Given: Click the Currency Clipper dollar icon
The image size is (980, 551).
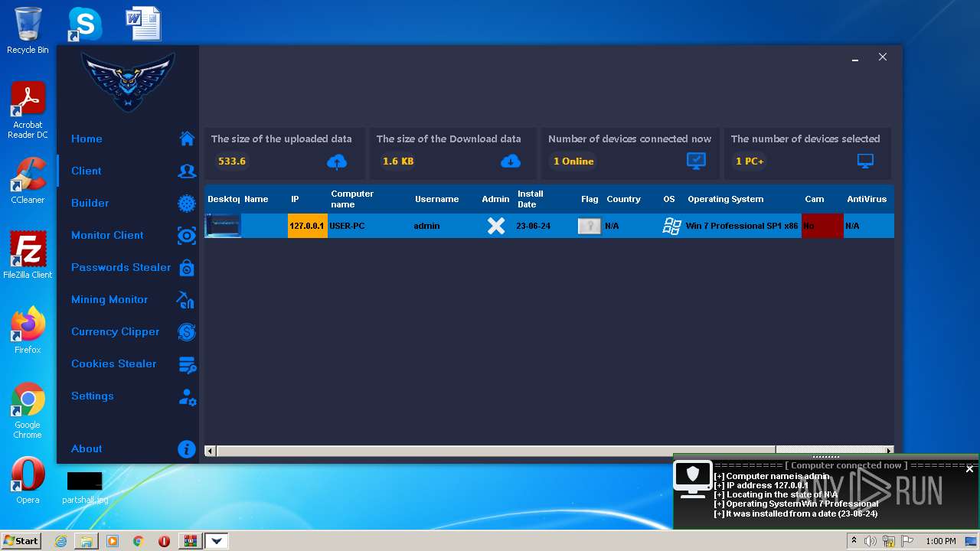Looking at the screenshot, I should pyautogui.click(x=187, y=332).
